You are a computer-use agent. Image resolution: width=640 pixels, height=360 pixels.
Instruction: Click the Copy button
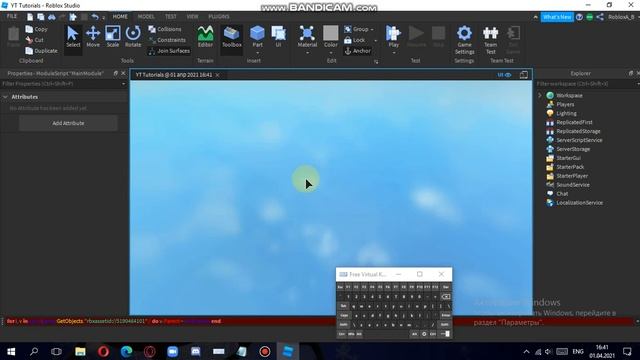(x=37, y=29)
